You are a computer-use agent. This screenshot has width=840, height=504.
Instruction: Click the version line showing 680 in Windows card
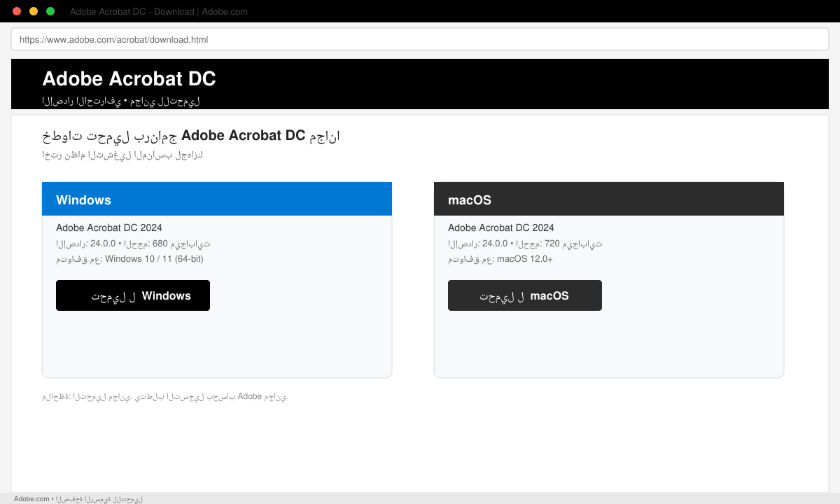click(x=133, y=244)
